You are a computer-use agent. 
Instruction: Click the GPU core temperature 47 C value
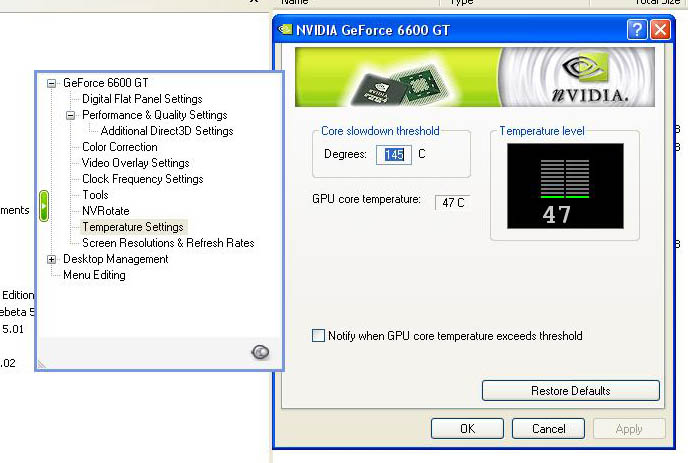pyautogui.click(x=452, y=203)
